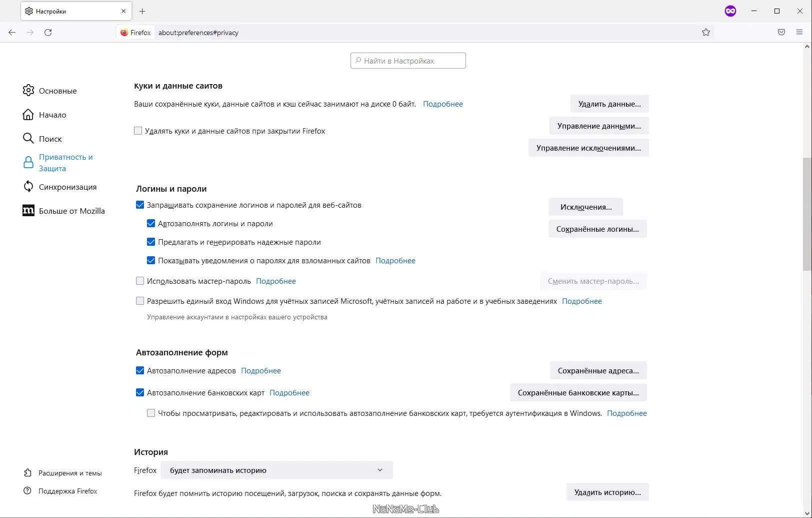The width and height of the screenshot is (812, 518).
Task: Uncheck Автозаполнять логины и пароли
Action: click(151, 224)
